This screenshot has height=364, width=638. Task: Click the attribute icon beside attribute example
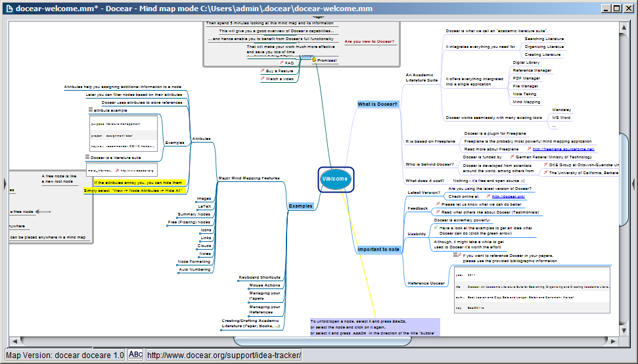(x=91, y=110)
